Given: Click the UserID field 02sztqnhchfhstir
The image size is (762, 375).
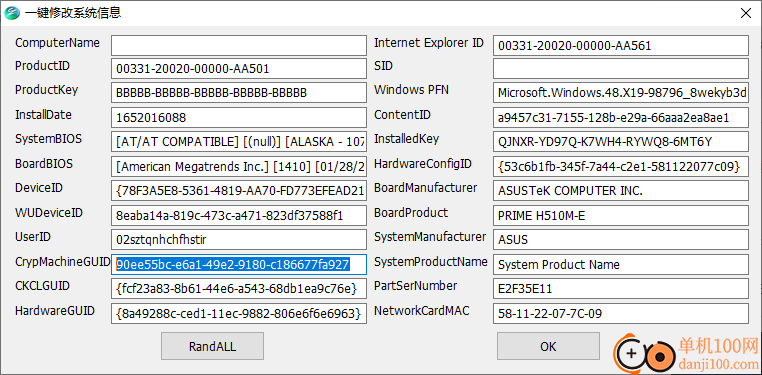Looking at the screenshot, I should (239, 239).
